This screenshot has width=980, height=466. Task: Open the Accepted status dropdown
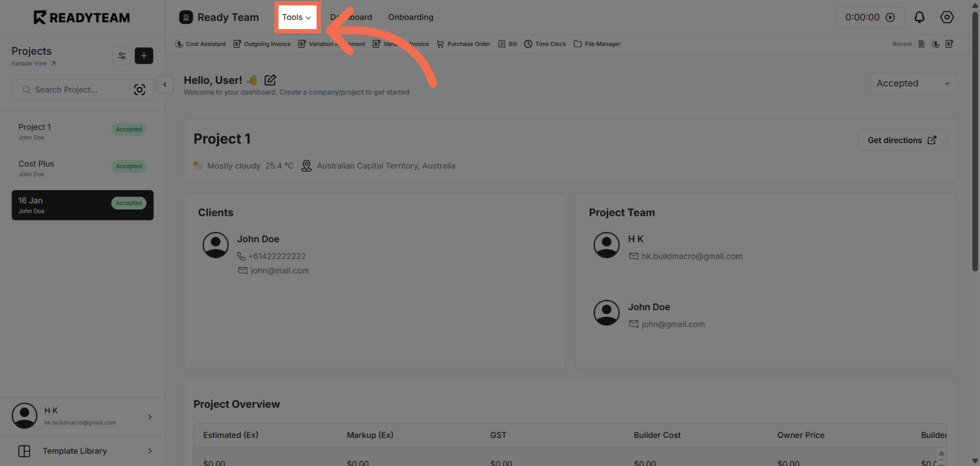point(913,83)
